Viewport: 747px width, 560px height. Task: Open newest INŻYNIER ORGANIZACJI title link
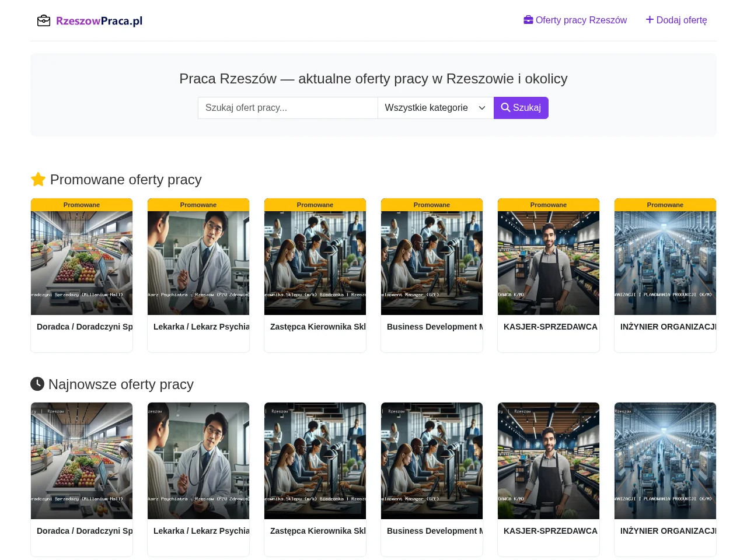click(x=668, y=531)
